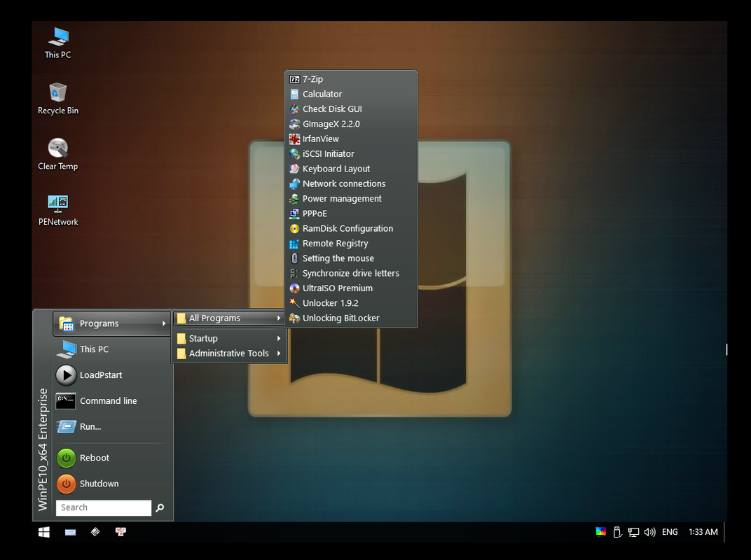Open This PC desktop icon
Screen dimensions: 751x560
point(58,43)
